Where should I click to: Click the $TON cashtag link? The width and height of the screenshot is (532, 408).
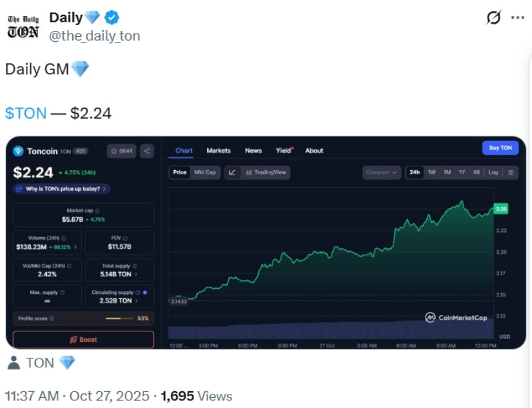pos(26,113)
